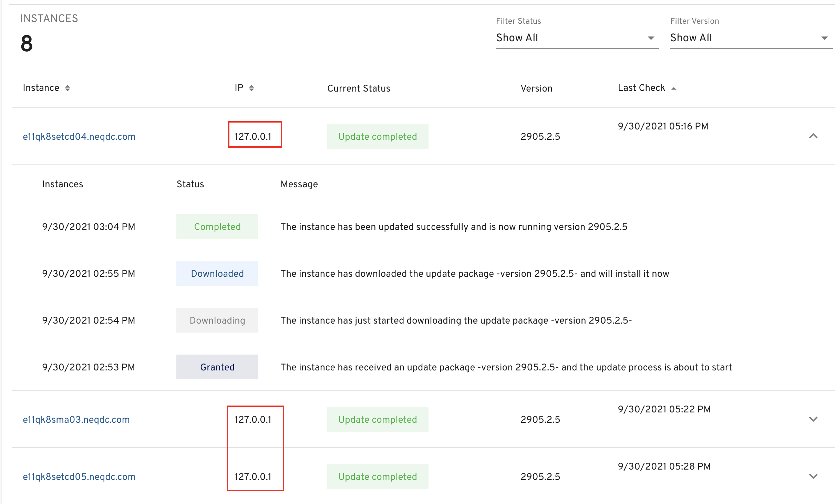Click the Downloading status badge

[x=217, y=320]
